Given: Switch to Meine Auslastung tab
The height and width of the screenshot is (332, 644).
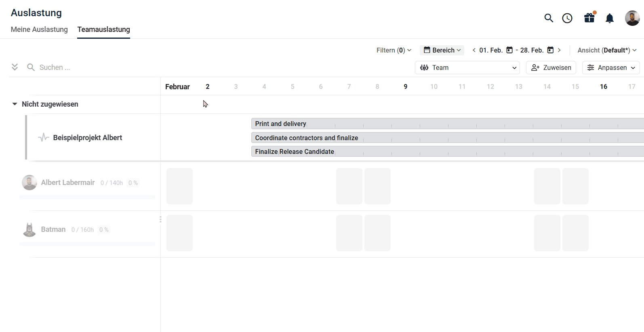Looking at the screenshot, I should pos(39,29).
